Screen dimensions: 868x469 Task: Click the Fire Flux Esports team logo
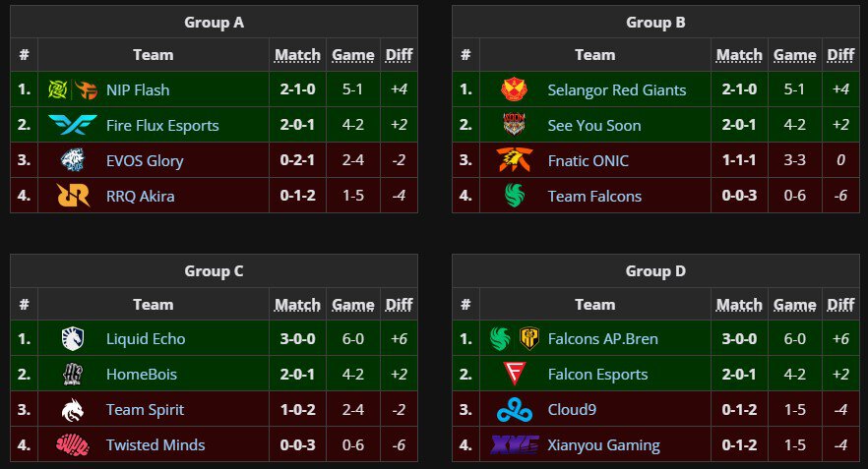click(73, 125)
